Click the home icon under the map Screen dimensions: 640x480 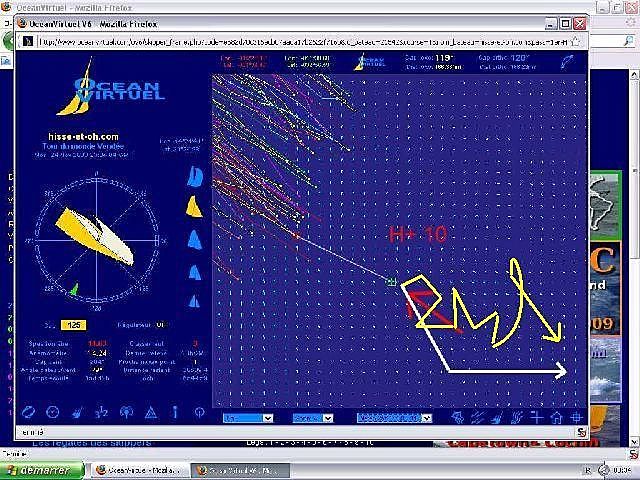557,418
